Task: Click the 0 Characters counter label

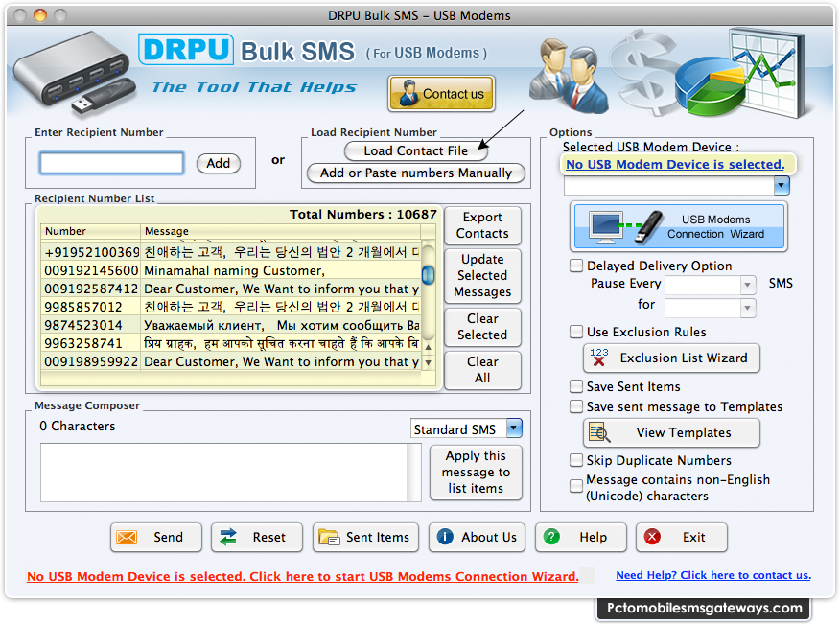Action: (x=77, y=426)
